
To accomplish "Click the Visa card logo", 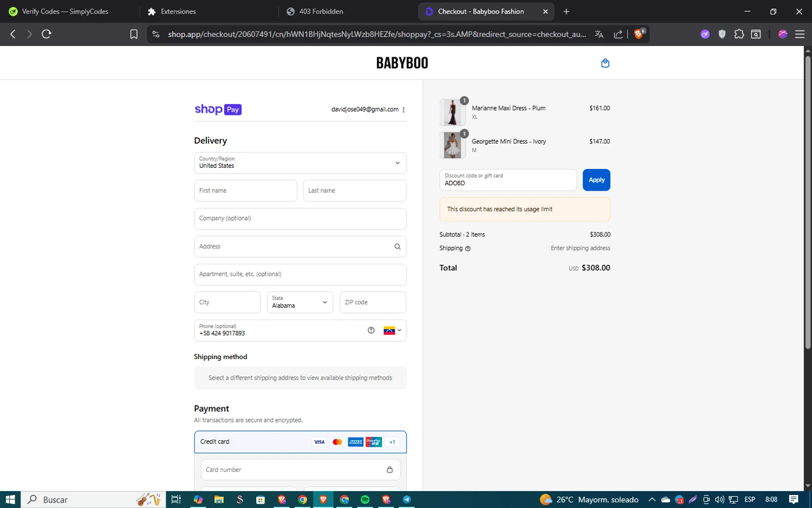I will [319, 442].
